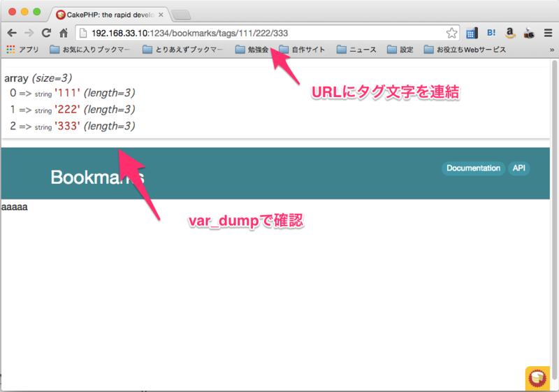Open the 勉強会 bookmark folder
The height and width of the screenshot is (392, 559).
(x=252, y=50)
